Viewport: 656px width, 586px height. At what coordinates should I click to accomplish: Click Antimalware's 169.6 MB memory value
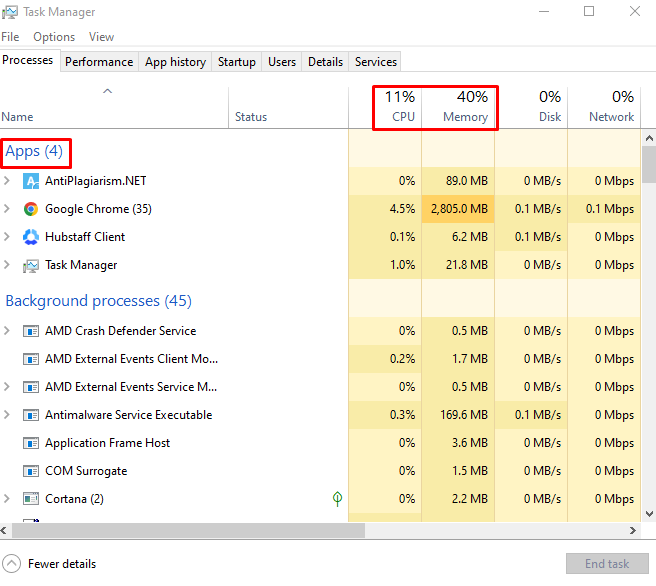464,415
